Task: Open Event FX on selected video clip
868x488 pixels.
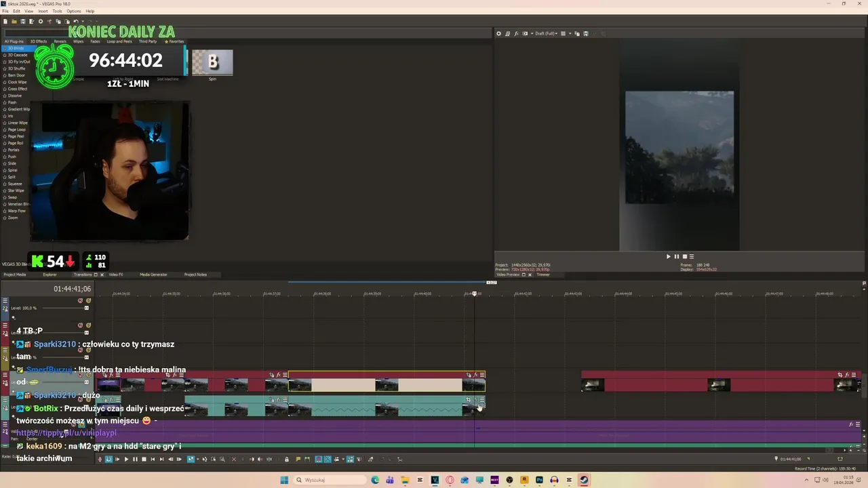Action: click(x=475, y=375)
